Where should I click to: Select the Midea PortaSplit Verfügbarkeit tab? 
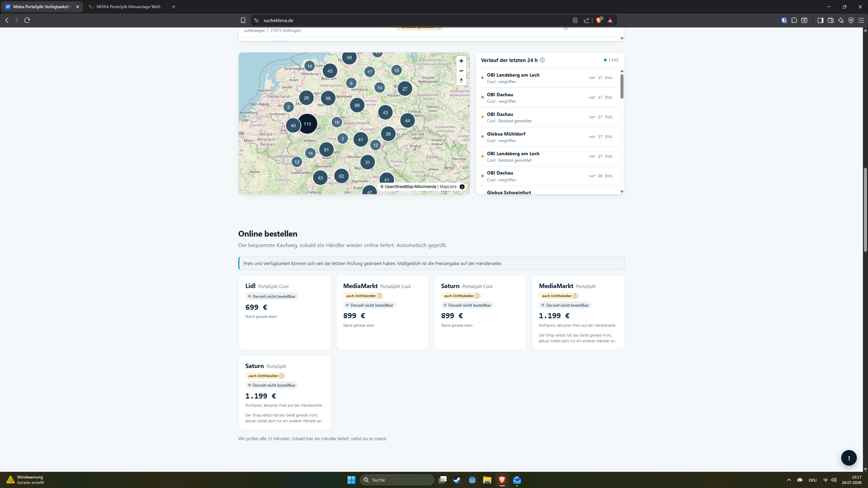[x=41, y=7]
